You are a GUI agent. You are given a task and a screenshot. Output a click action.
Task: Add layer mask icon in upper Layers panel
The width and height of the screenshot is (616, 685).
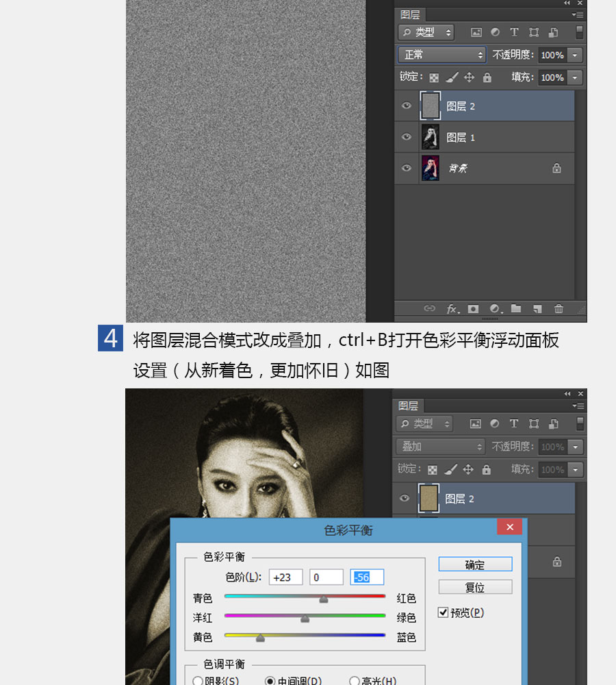pos(473,309)
